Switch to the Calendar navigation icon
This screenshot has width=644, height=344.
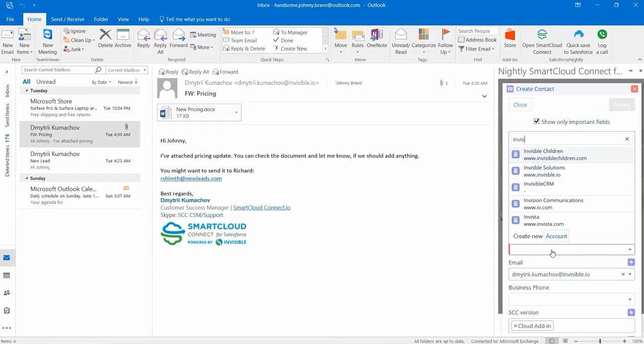tap(7, 275)
